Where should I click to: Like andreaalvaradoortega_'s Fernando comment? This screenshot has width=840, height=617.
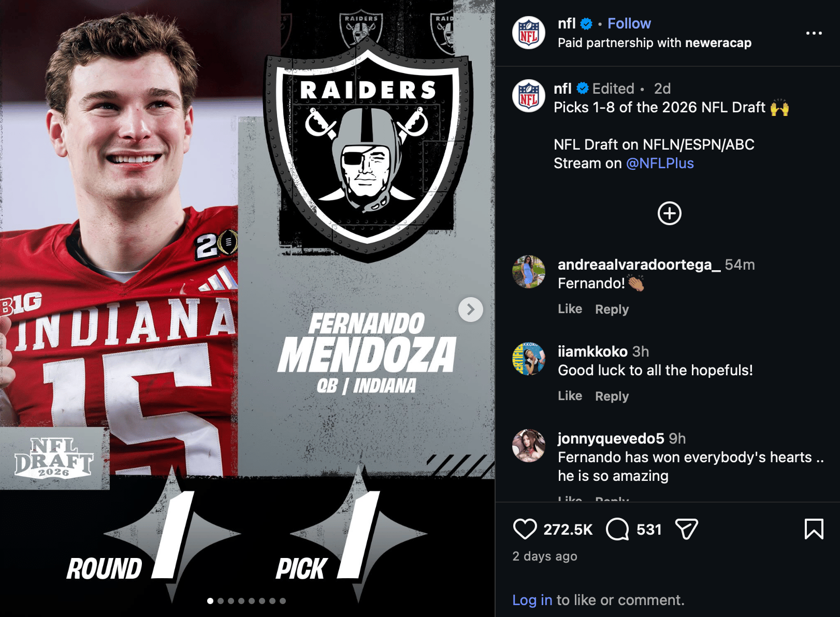point(570,308)
